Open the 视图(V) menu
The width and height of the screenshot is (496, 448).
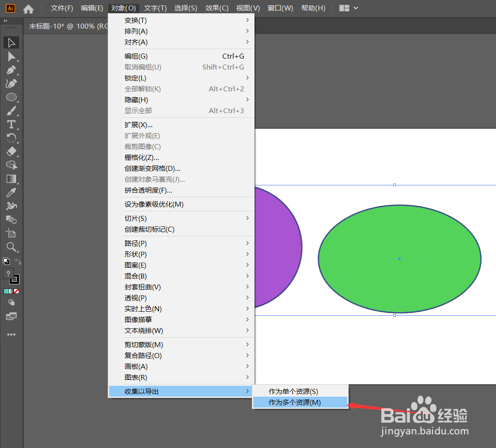(x=248, y=8)
